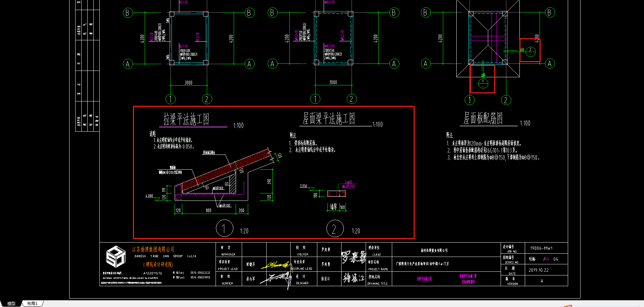Select roof-beam note 1 梁顶标高随屋面
The width and height of the screenshot is (644, 307).
pyautogui.click(x=303, y=143)
